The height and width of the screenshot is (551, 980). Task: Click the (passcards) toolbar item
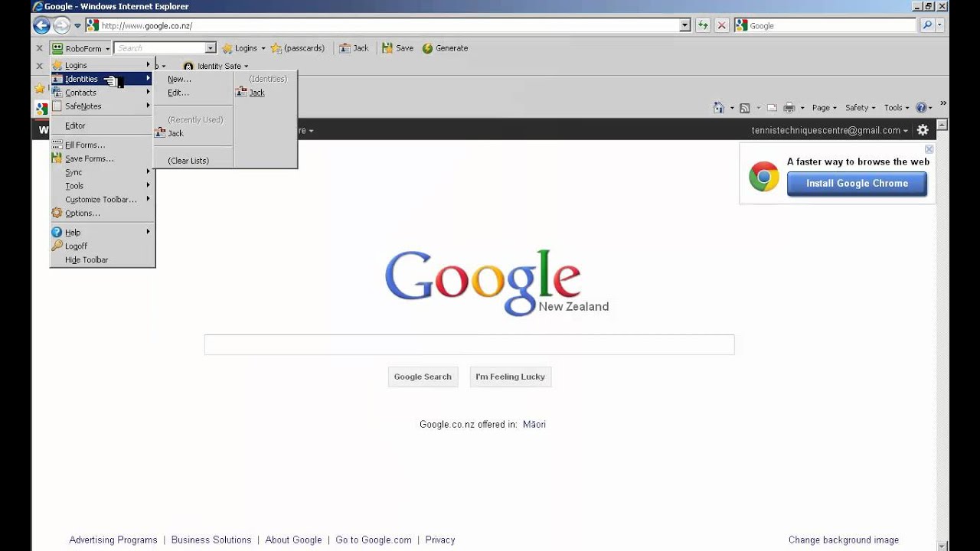298,48
